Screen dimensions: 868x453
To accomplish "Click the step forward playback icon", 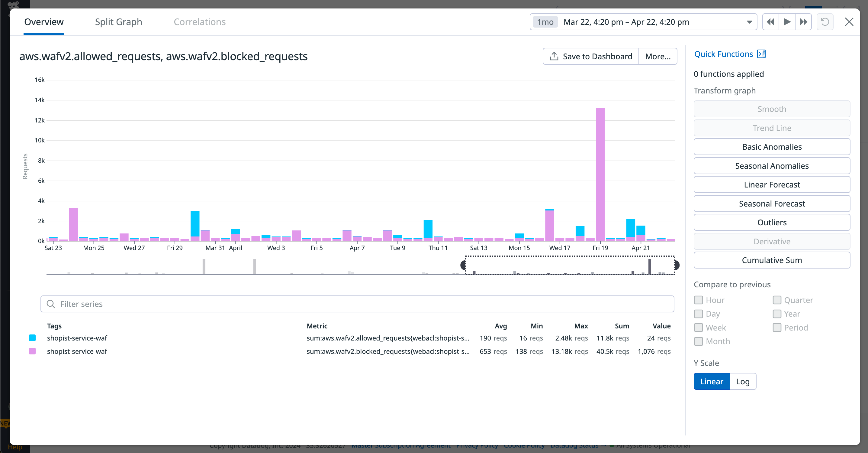I will click(787, 21).
